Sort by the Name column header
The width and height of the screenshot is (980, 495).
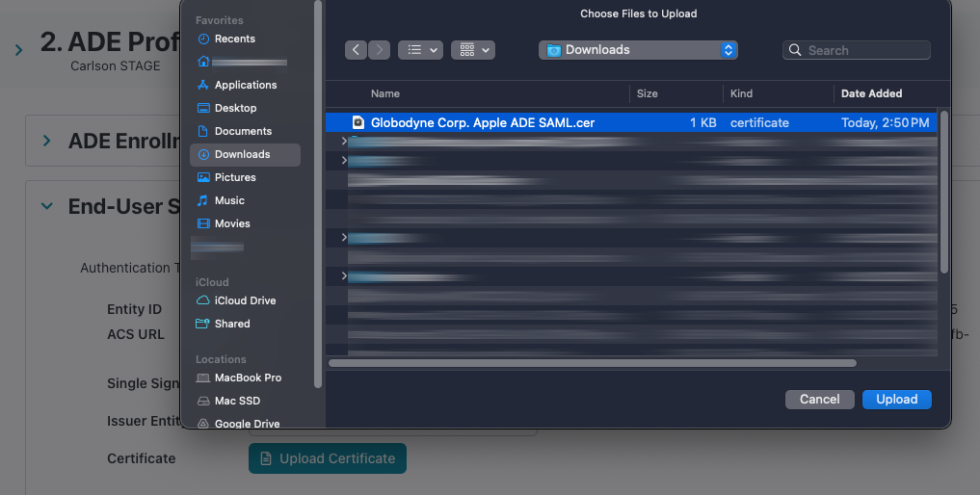385,93
